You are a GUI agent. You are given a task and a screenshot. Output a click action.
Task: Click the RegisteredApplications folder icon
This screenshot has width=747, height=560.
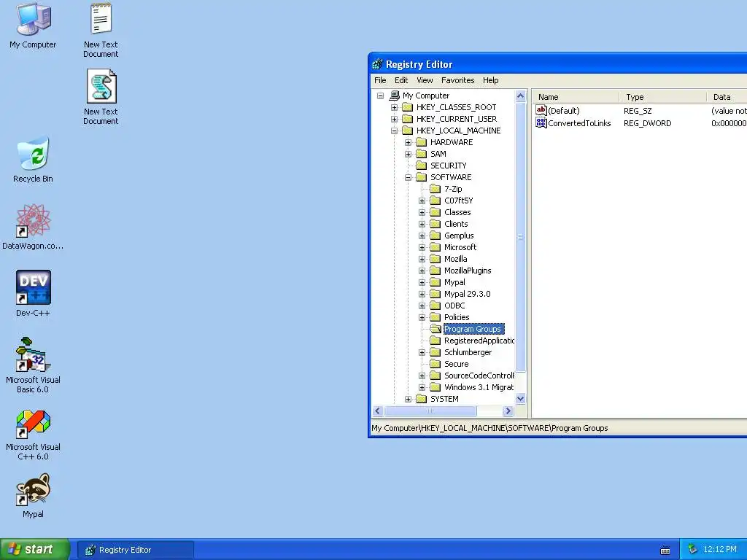tap(435, 341)
